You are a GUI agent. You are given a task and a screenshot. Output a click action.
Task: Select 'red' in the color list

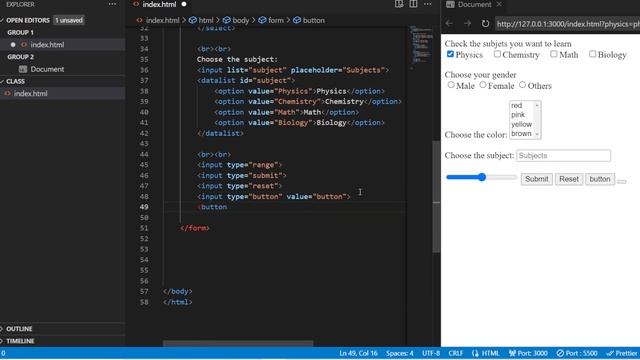[x=516, y=105]
